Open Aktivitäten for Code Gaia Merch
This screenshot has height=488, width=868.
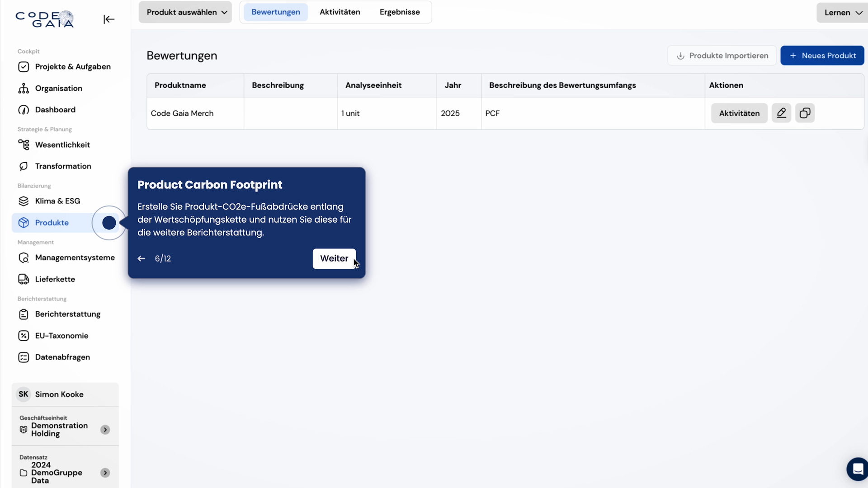(739, 113)
